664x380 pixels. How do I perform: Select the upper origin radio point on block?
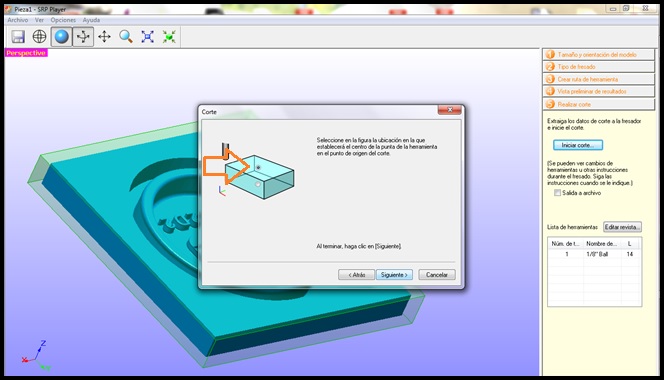point(258,168)
